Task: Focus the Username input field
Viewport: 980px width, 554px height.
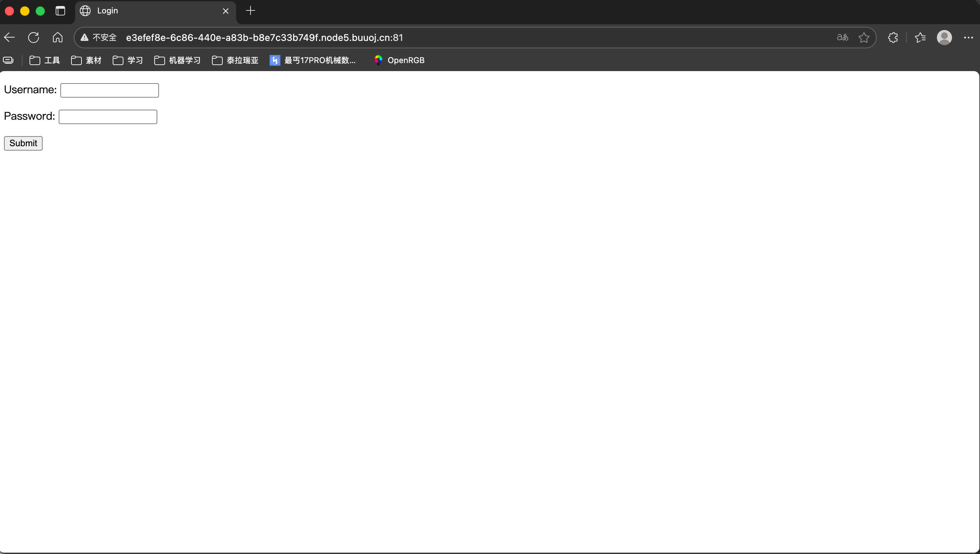Action: pos(110,90)
